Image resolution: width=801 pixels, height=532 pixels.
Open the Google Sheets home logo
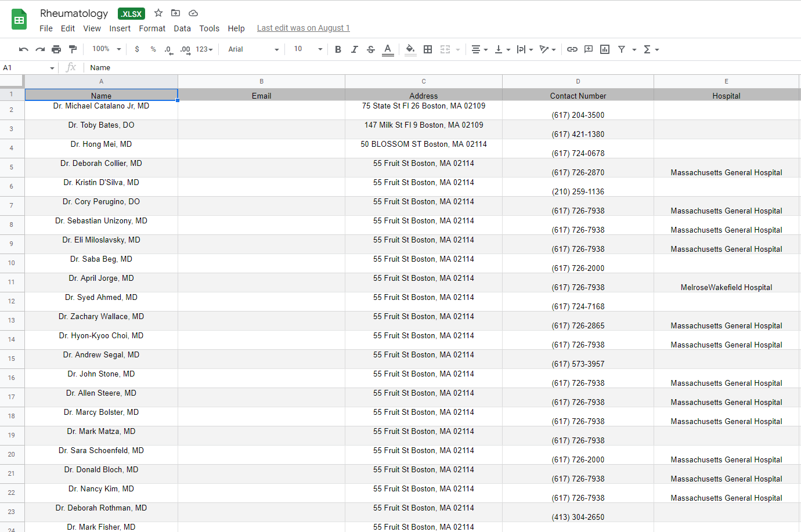pos(19,20)
